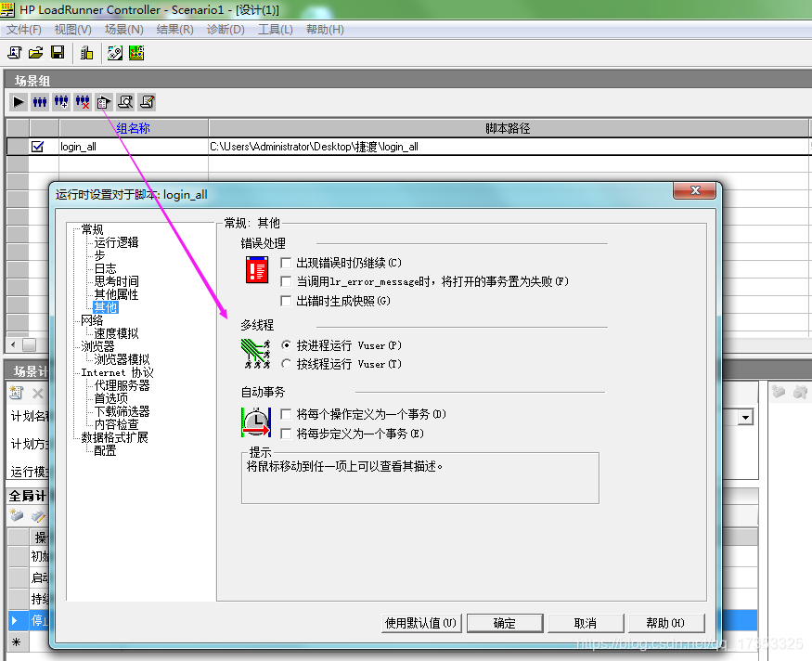Viewport: 812px width, 661px height.
Task: Click the Run-Time Settings icon
Action: [x=104, y=102]
